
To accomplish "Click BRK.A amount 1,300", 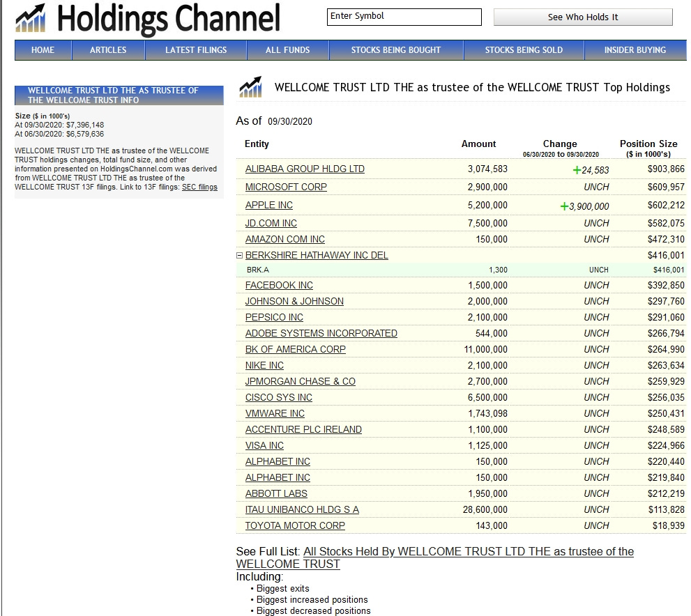I will (498, 270).
